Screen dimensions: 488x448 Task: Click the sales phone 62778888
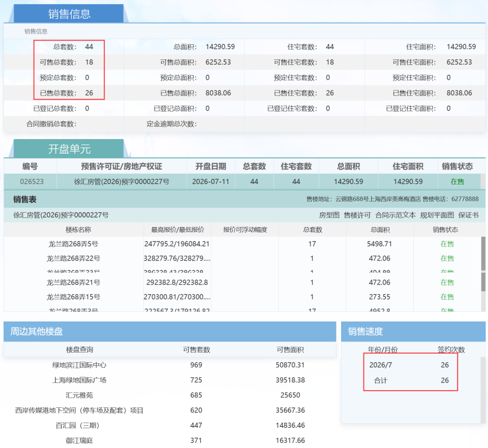pos(465,199)
